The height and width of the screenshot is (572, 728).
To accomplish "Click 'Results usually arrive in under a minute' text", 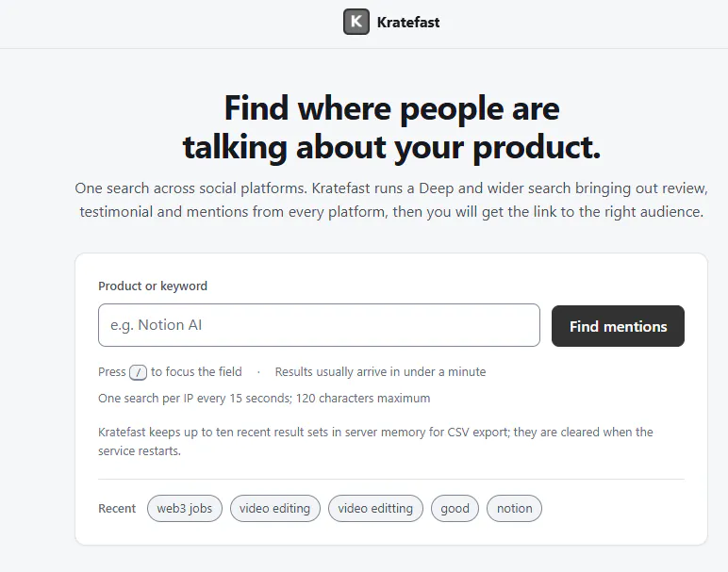I will [x=380, y=372].
